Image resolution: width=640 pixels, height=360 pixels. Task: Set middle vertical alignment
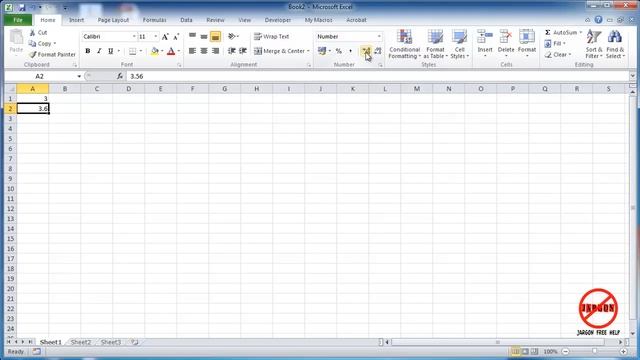pos(204,36)
